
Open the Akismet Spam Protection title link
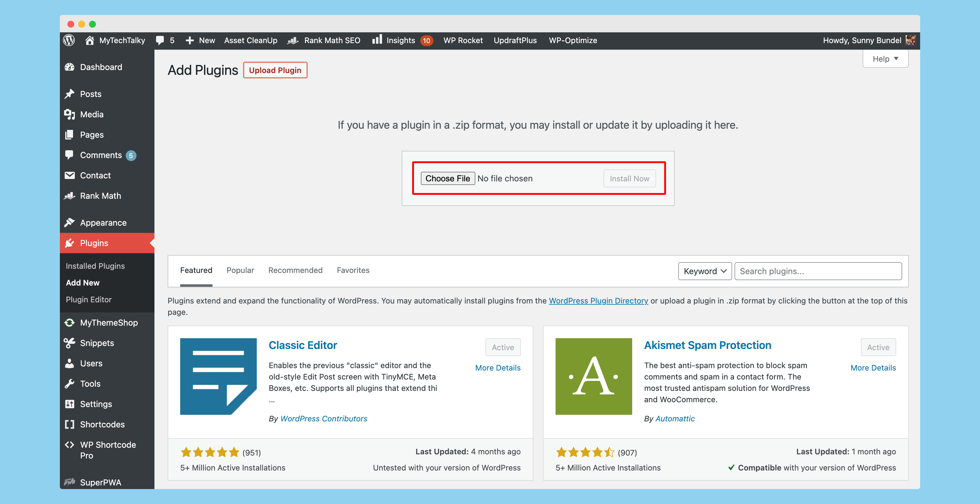click(708, 345)
